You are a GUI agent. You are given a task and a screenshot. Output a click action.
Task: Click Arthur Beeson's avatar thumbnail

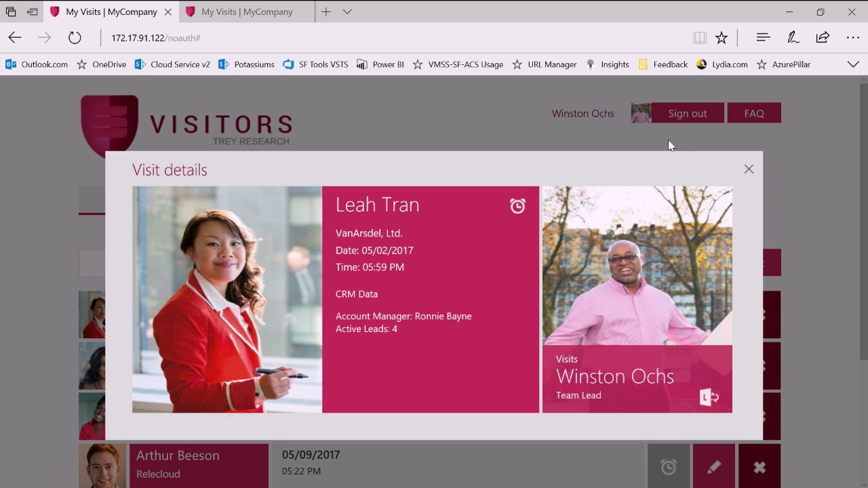[102, 466]
